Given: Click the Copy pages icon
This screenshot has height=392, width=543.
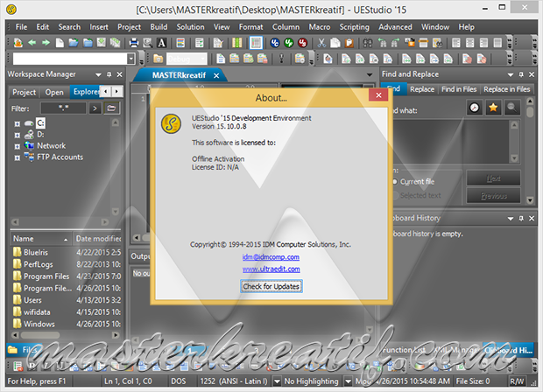Looking at the screenshot, I should click(x=335, y=43).
